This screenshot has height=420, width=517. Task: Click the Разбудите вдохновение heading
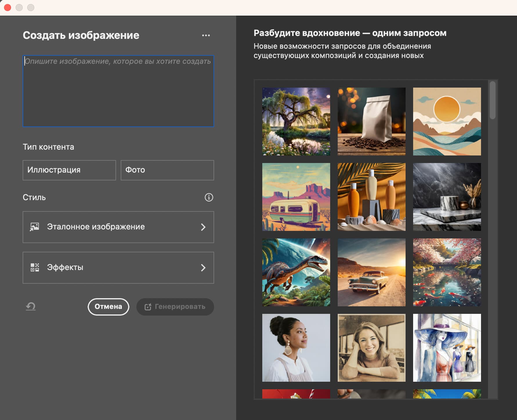350,33
